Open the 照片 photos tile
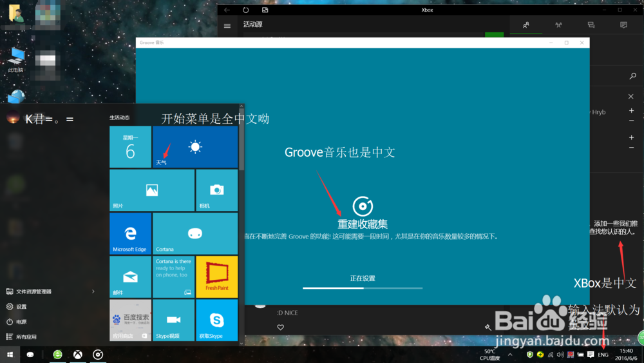The width and height of the screenshot is (644, 363). pos(152,190)
